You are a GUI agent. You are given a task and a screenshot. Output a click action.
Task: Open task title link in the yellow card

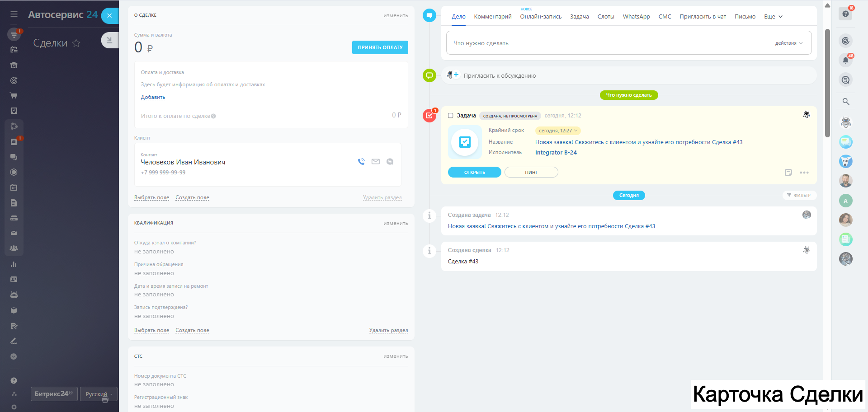click(x=639, y=142)
